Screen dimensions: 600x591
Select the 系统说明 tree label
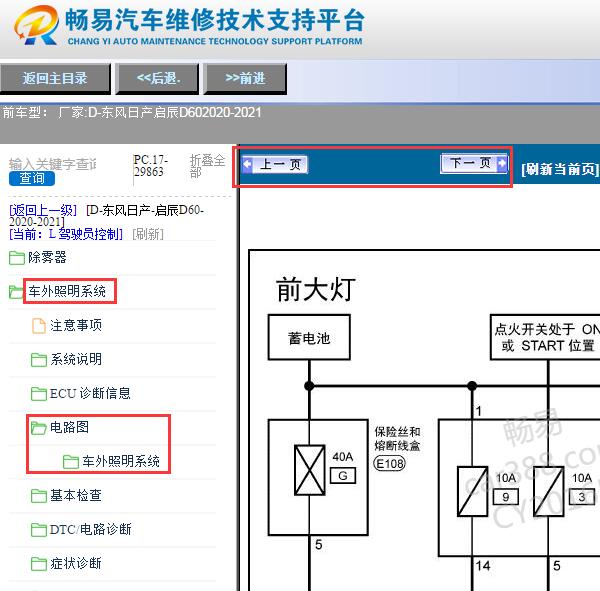pos(76,359)
